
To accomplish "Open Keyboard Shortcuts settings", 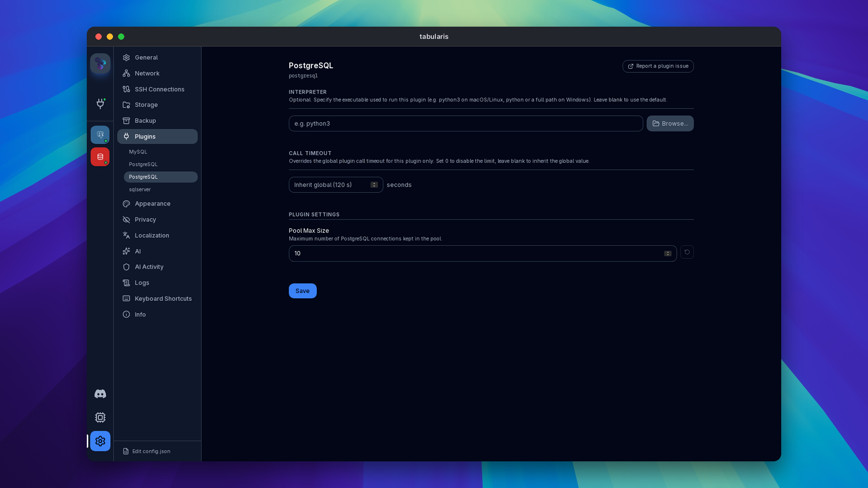I will (157, 299).
